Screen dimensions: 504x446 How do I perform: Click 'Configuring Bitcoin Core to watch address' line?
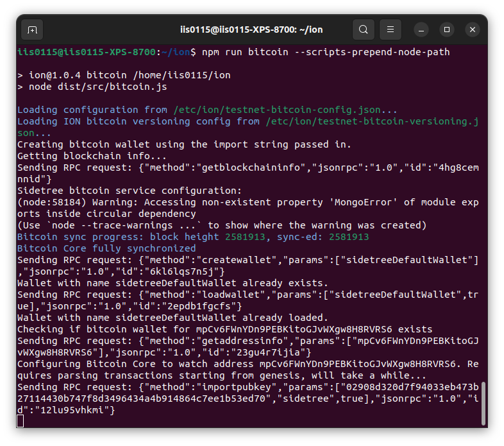click(248, 370)
